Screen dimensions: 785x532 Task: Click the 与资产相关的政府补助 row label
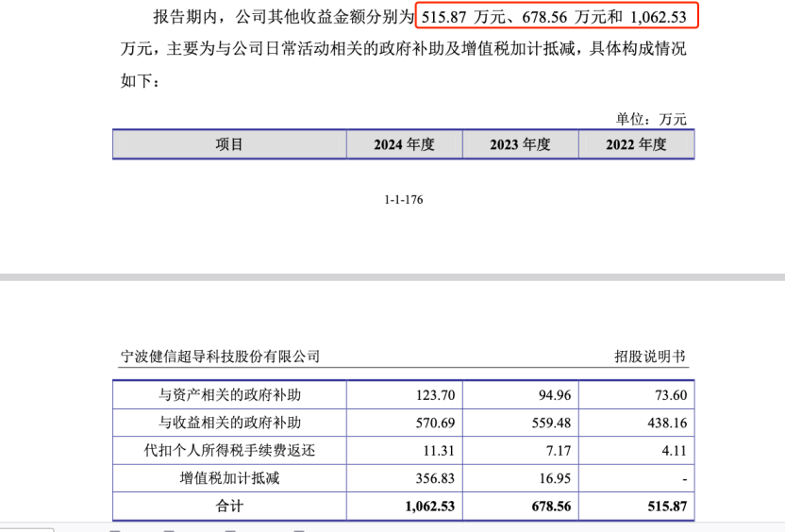(x=229, y=395)
